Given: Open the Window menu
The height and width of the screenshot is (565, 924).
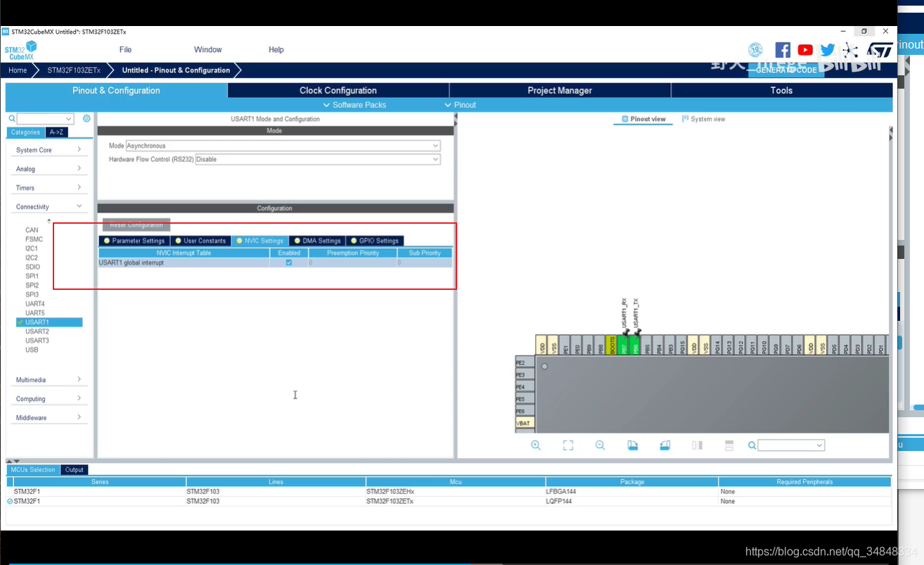Looking at the screenshot, I should [x=207, y=50].
